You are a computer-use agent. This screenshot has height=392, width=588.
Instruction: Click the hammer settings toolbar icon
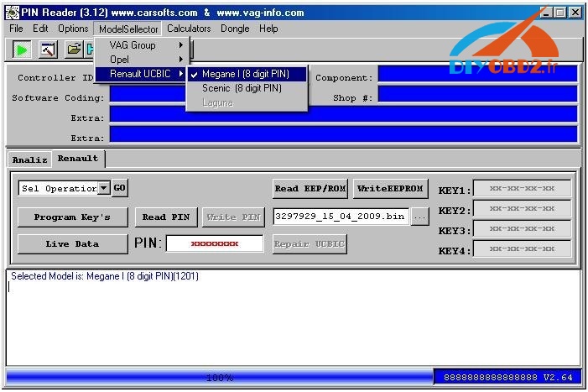(48, 50)
